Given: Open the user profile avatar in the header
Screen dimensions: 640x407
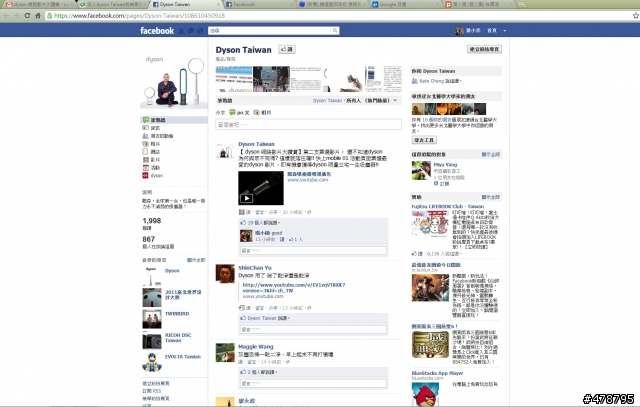Looking at the screenshot, I should pyautogui.click(x=459, y=31).
